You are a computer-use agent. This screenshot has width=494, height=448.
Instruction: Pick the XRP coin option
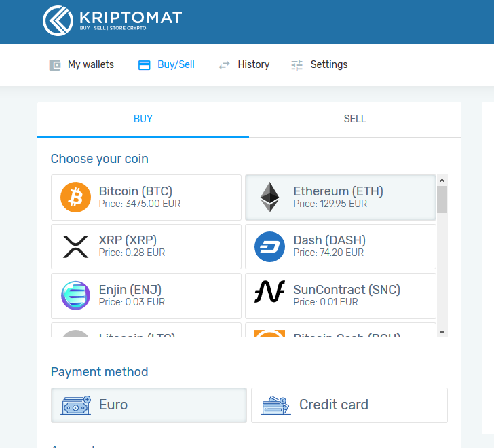(x=146, y=246)
